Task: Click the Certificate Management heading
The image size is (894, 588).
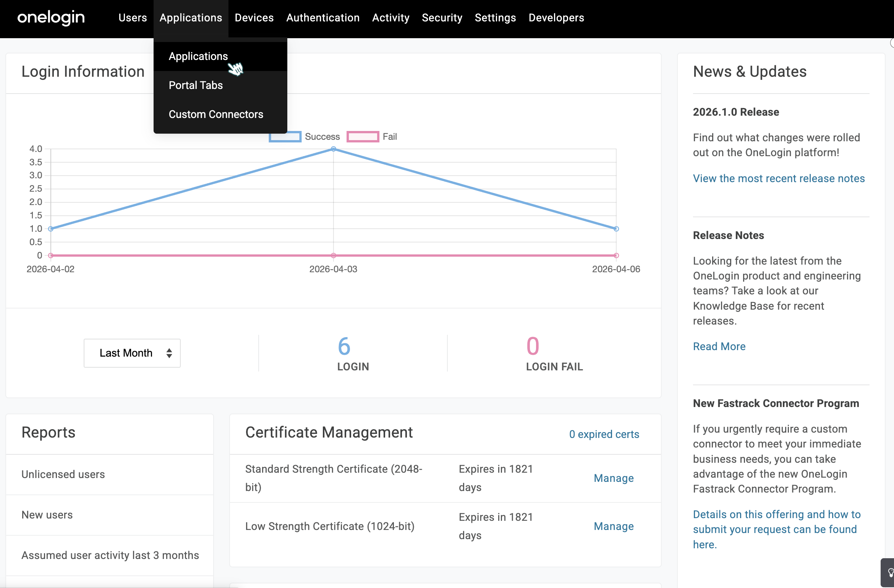Action: click(x=329, y=433)
